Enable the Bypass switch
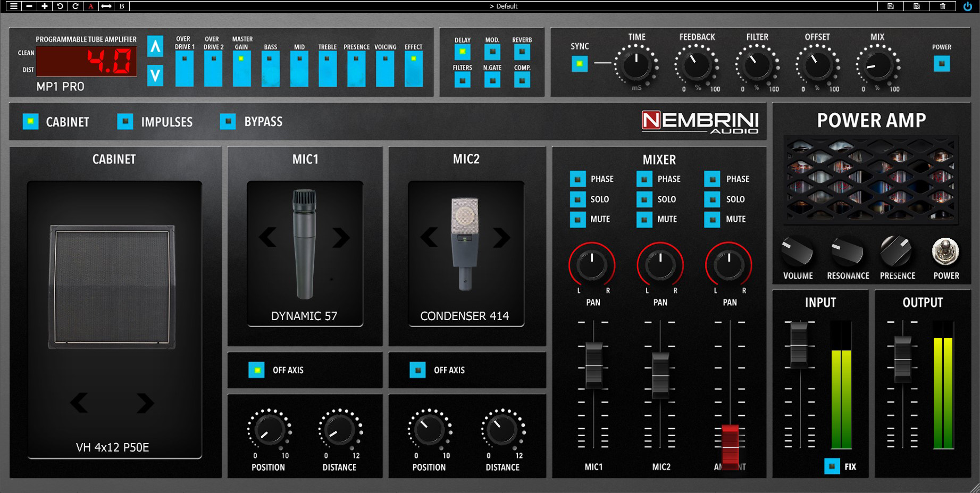The width and height of the screenshot is (980, 493). [x=228, y=122]
